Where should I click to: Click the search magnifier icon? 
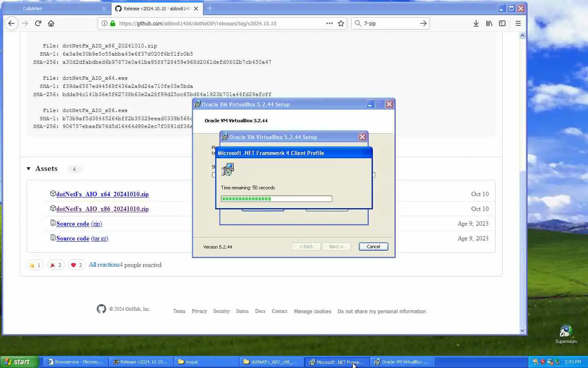click(358, 23)
